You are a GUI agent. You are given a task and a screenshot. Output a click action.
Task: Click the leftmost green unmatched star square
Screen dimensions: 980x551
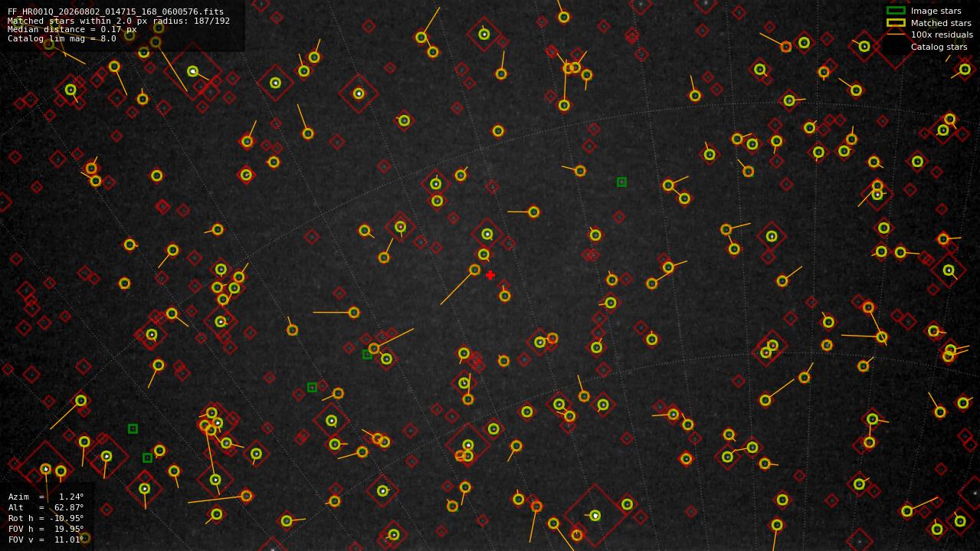(x=133, y=428)
